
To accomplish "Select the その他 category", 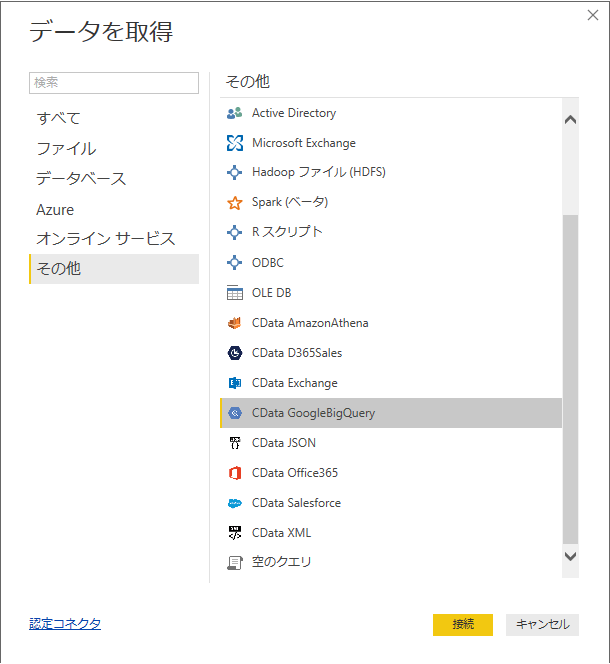I will (114, 269).
